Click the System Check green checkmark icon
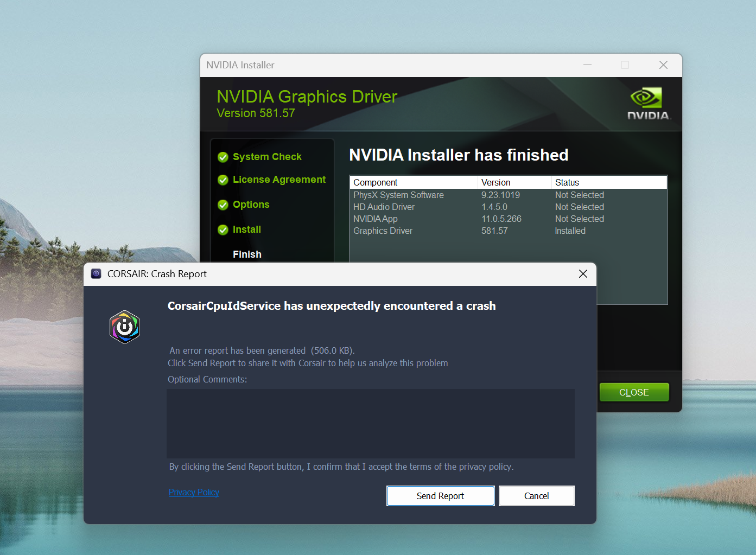The image size is (756, 555). tap(223, 157)
